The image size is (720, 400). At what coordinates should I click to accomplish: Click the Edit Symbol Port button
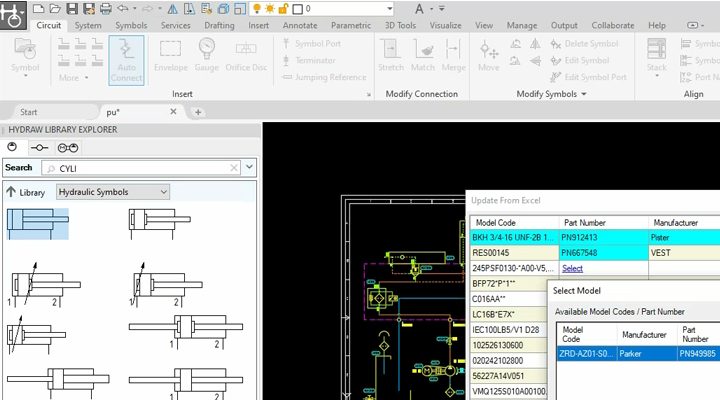(588, 77)
